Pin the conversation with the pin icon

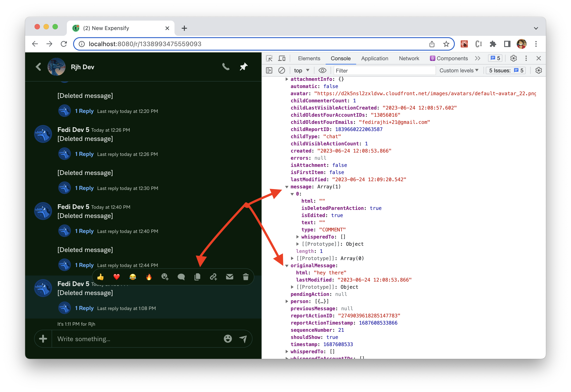point(243,67)
